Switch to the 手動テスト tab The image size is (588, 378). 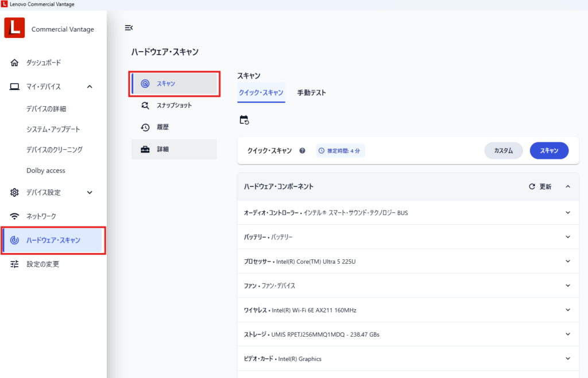[x=311, y=92]
